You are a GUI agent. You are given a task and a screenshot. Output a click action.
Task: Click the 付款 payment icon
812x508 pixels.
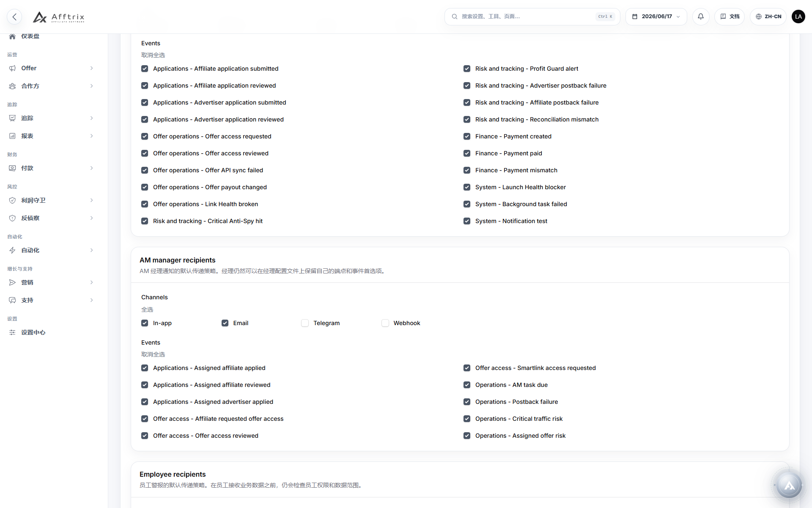tap(12, 168)
